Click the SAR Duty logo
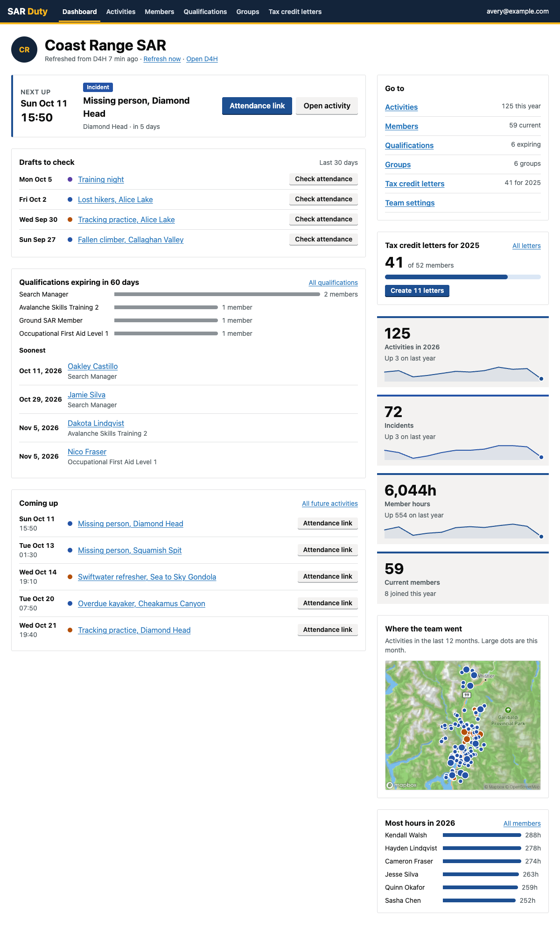This screenshot has width=560, height=928. (x=28, y=12)
